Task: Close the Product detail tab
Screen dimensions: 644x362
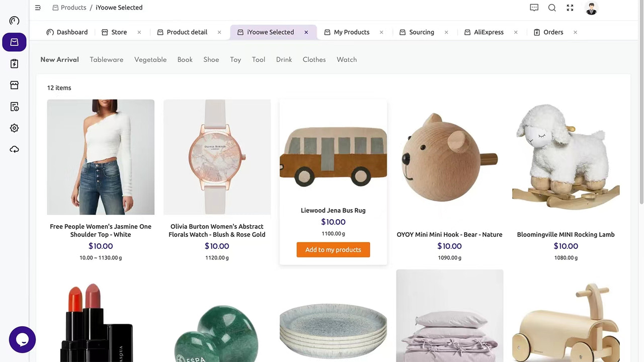Action: tap(219, 32)
